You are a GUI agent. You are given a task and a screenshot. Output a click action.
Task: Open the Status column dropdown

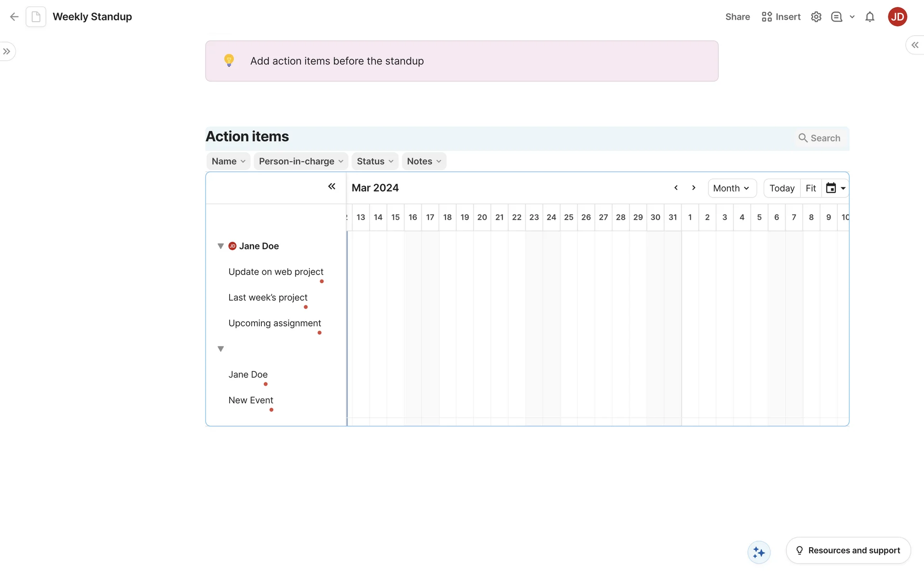click(374, 161)
